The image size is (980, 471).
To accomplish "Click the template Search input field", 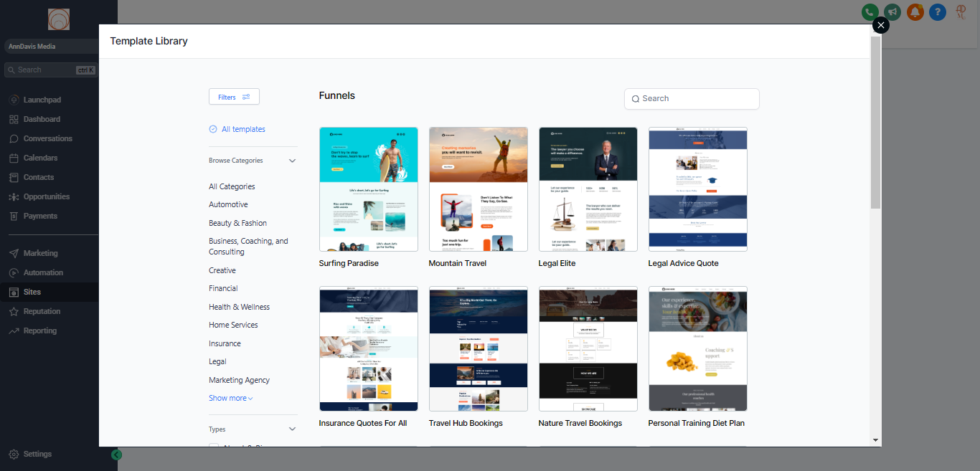I will [x=696, y=99].
